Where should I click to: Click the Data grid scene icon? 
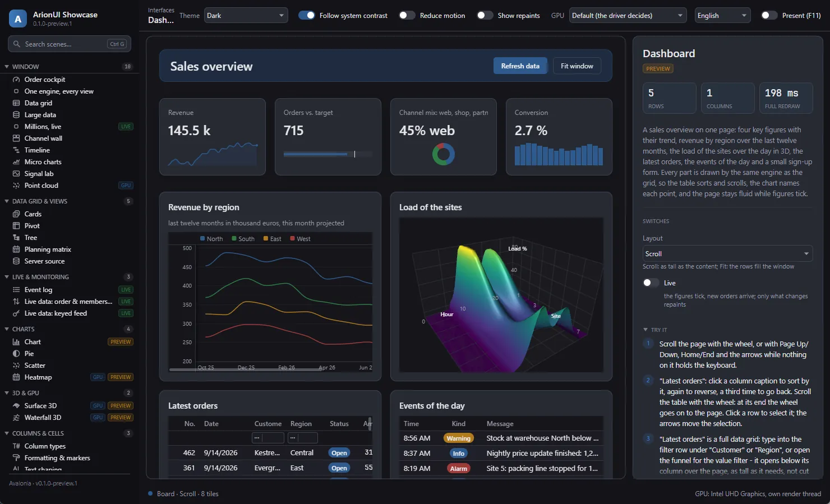point(16,103)
